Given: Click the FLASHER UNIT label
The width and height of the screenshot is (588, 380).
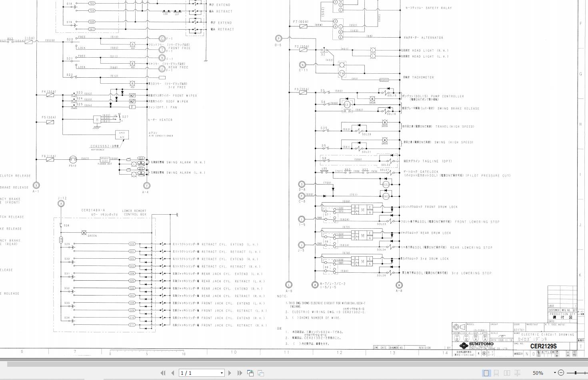Looking at the screenshot, I should tap(105, 164).
